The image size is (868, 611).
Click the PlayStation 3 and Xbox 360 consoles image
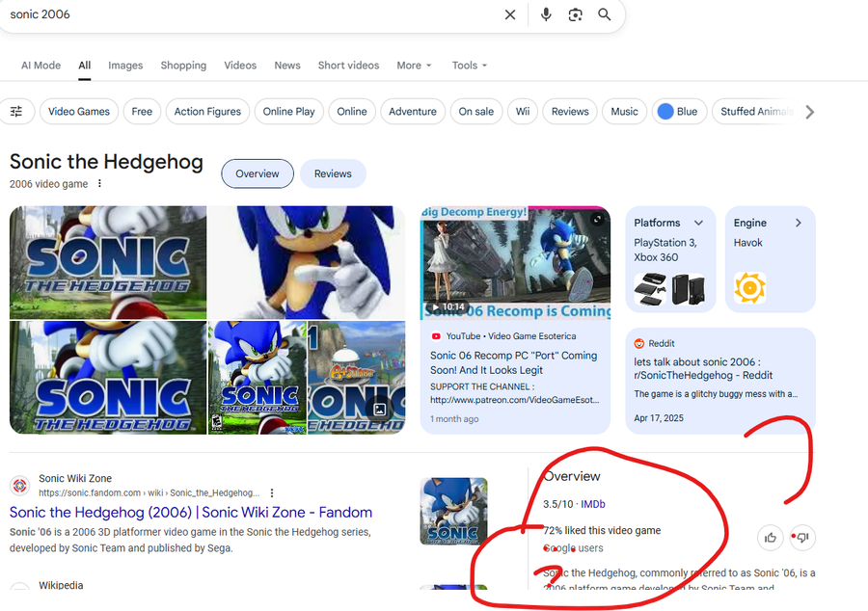[x=670, y=289]
